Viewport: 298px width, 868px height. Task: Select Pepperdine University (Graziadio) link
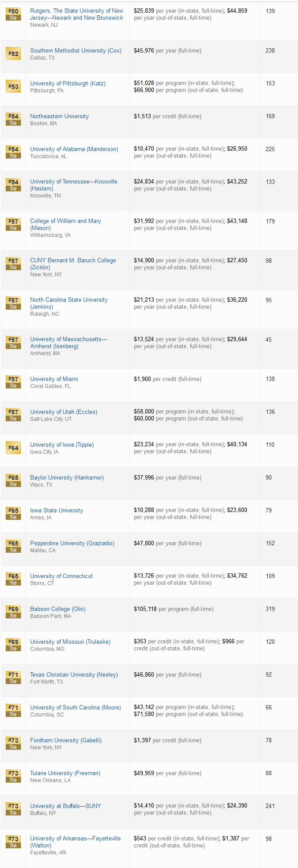click(x=72, y=543)
